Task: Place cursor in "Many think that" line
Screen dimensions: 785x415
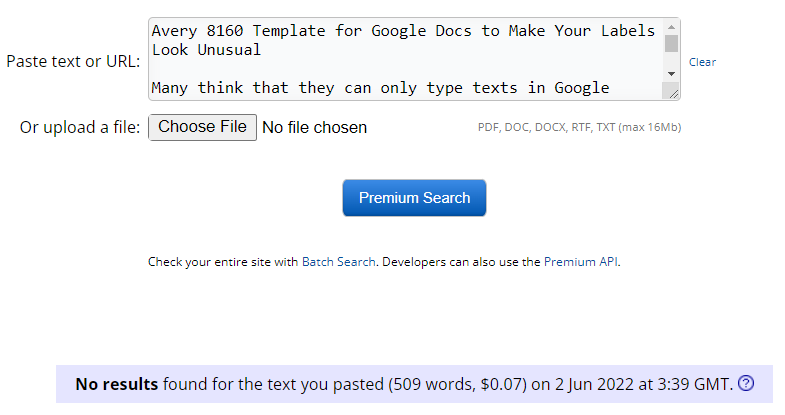Action: pos(380,88)
